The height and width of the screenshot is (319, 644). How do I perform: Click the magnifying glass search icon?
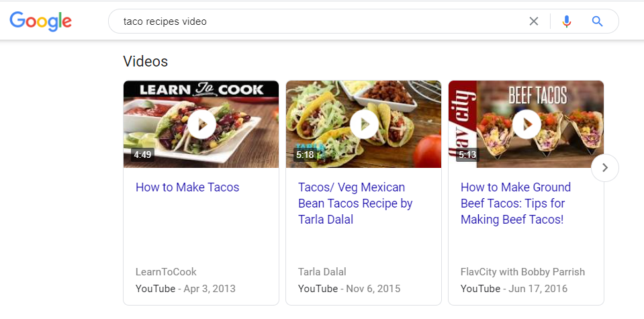point(597,21)
